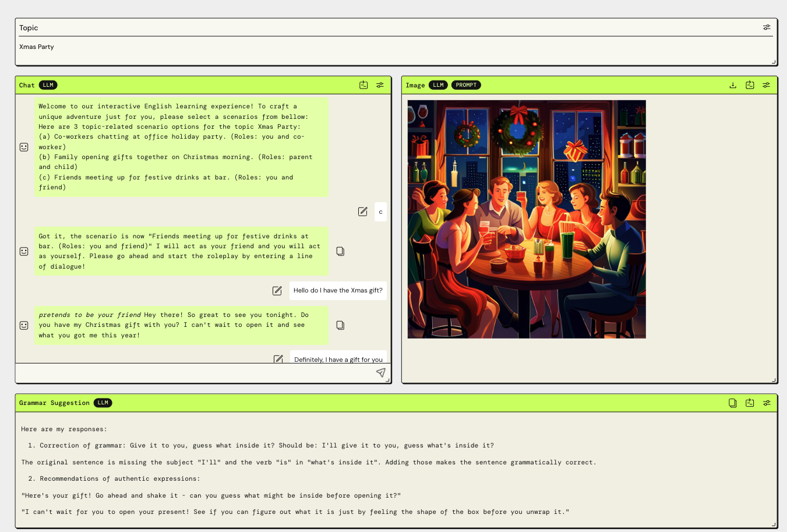Click the "Correction of grammar" line
Screen dimensions: 787x532
click(266, 445)
